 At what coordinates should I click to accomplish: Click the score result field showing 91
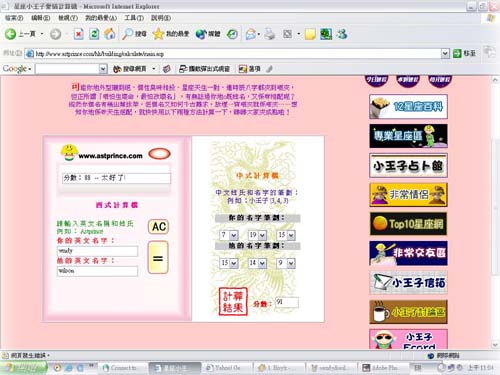pyautogui.click(x=287, y=302)
